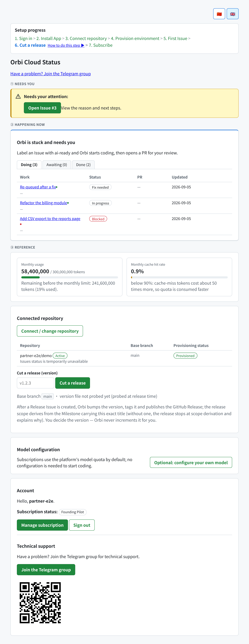Click the 'Open Issue #3' button
Screen dimensions: 249x644
tap(42, 108)
